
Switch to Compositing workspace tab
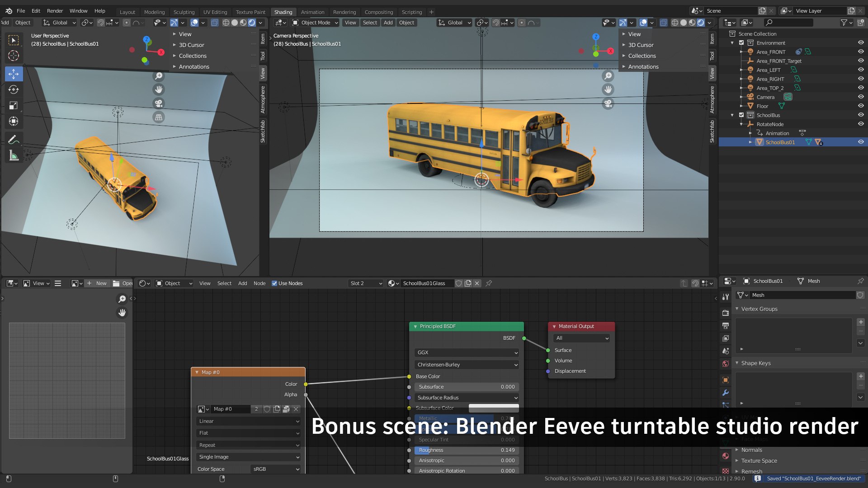click(378, 12)
